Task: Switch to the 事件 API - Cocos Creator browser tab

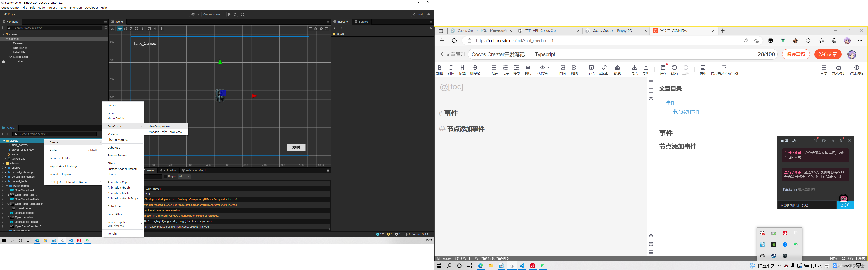Action: click(x=549, y=31)
